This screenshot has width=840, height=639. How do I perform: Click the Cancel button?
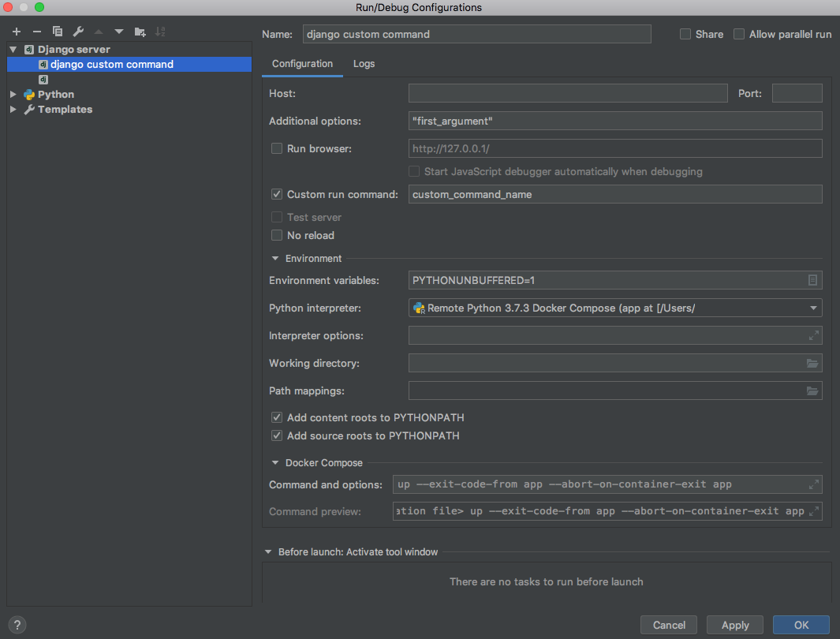(669, 625)
